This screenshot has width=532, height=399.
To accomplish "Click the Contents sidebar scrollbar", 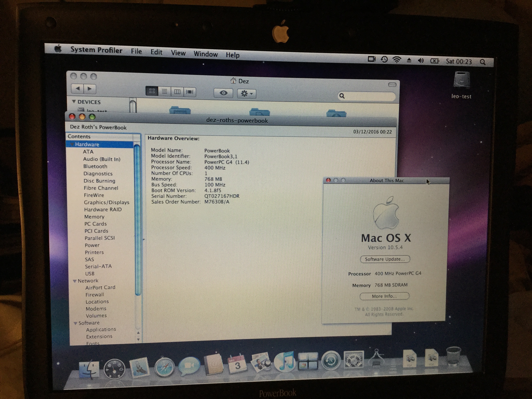I will coord(138,219).
